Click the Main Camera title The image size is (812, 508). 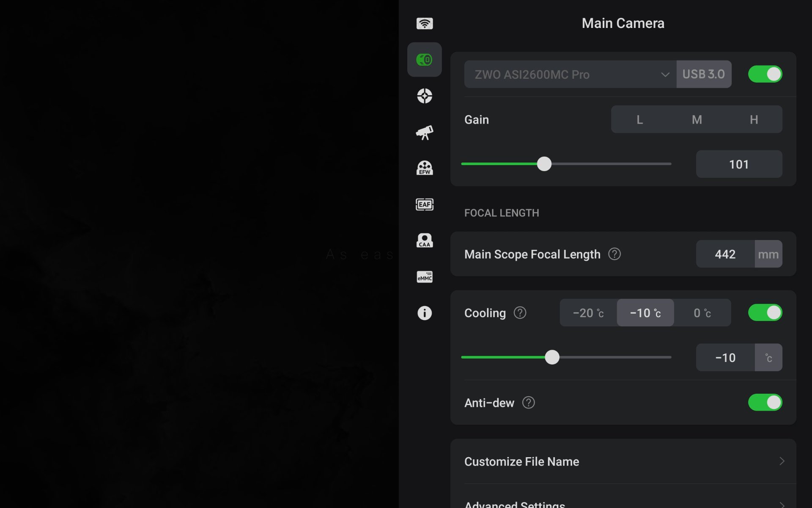623,23
